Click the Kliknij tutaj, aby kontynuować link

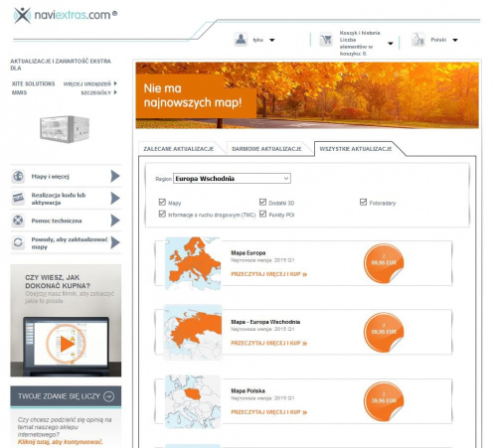tap(61, 442)
